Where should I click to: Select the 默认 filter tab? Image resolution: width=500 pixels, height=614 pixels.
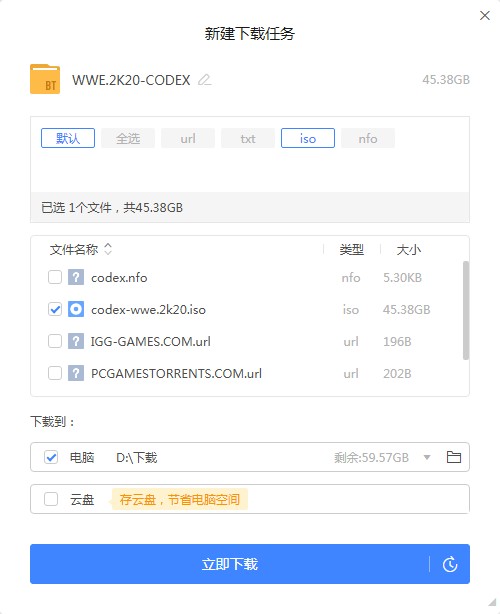[x=68, y=138]
